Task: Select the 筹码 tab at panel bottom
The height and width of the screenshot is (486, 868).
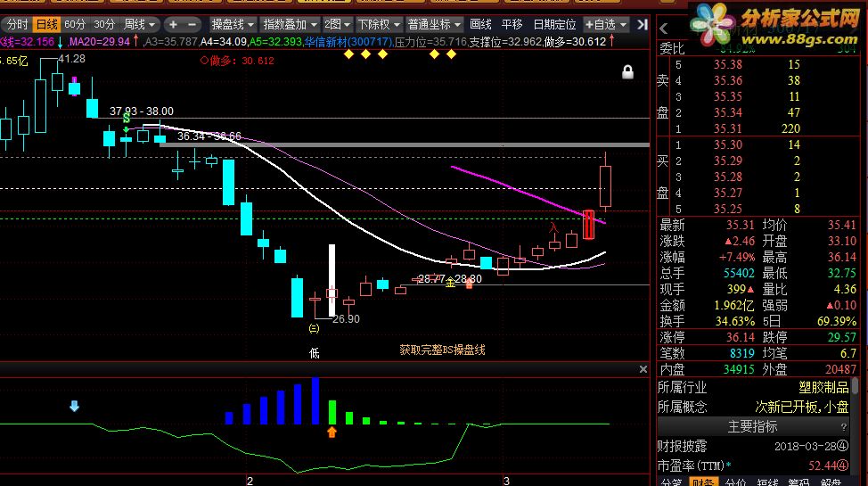Action: tap(798, 482)
